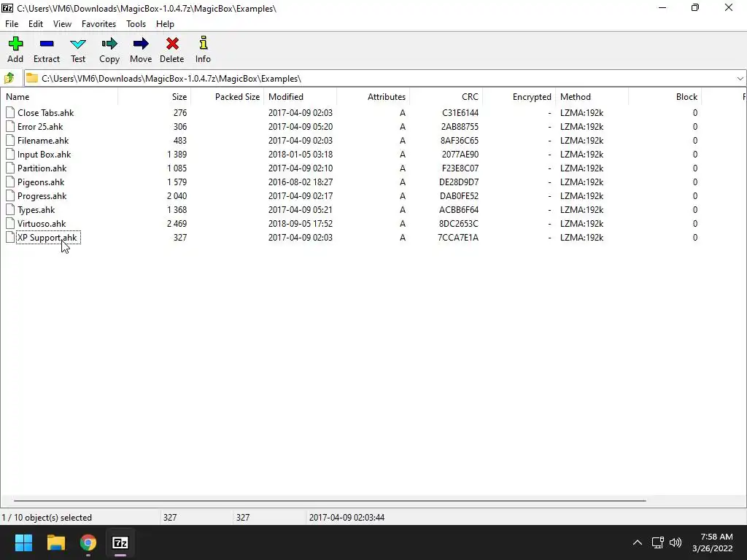Select the Pigeons.ahk file name
The height and width of the screenshot is (560, 747).
click(x=41, y=182)
